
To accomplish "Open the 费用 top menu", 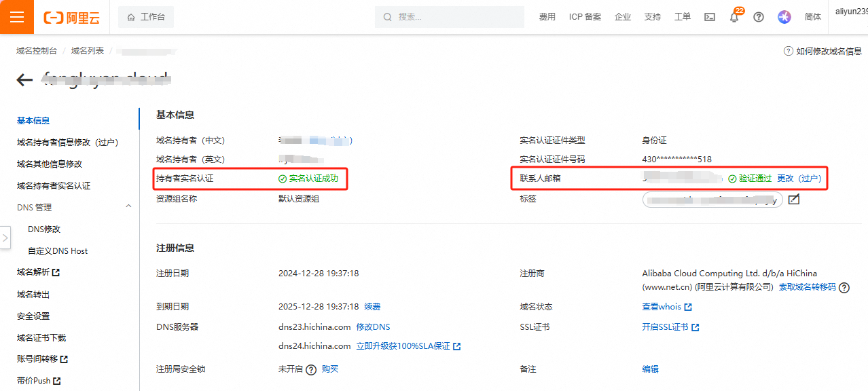I will click(547, 17).
